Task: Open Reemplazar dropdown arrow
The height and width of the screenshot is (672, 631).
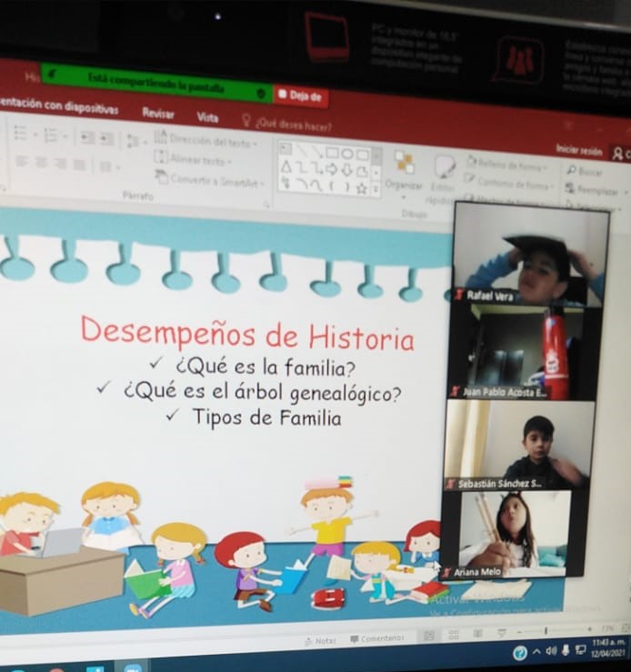Action: (626, 193)
